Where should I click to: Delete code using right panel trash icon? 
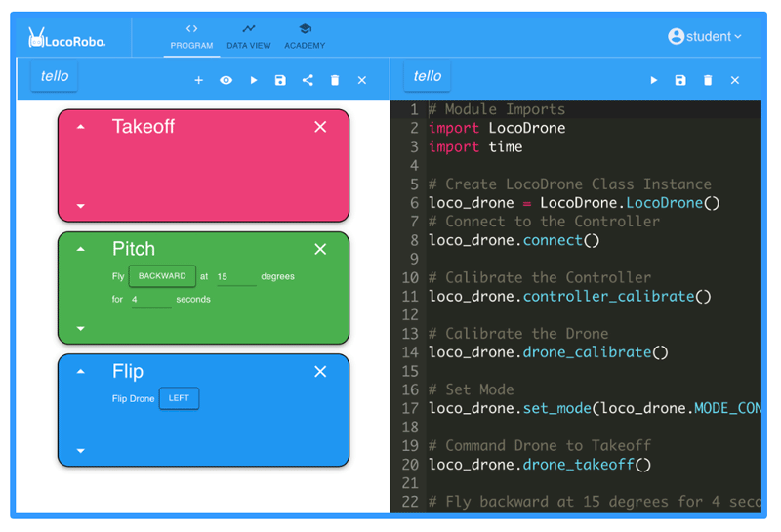(708, 81)
